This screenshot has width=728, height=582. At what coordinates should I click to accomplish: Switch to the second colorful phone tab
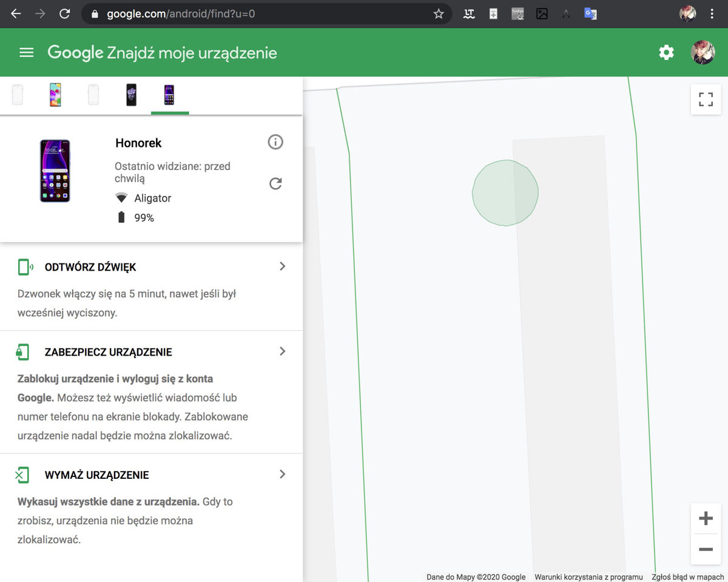pyautogui.click(x=55, y=95)
